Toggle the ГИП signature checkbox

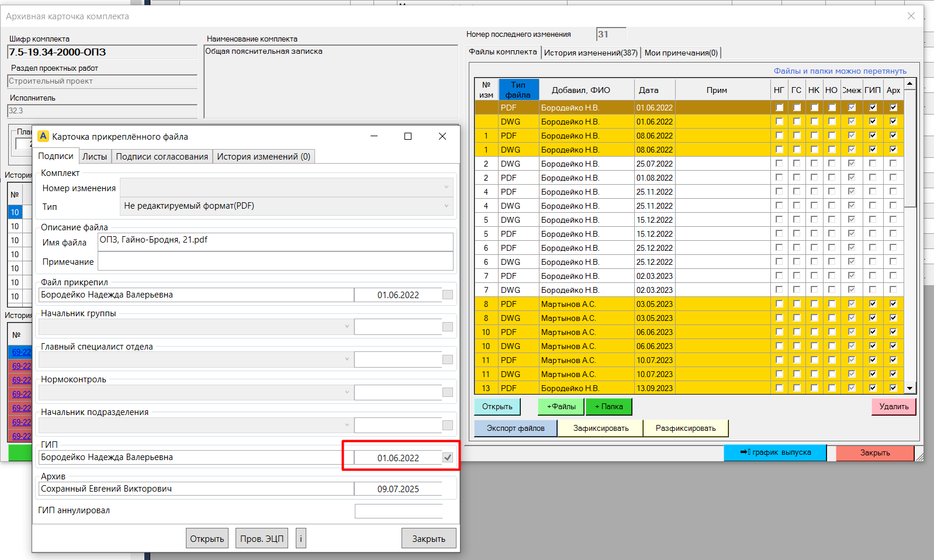448,458
